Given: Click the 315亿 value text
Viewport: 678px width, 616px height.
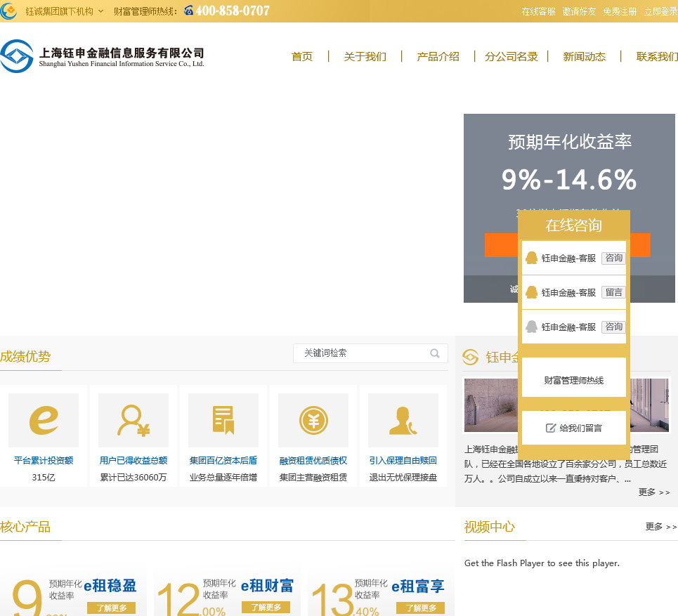Looking at the screenshot, I should 44,478.
